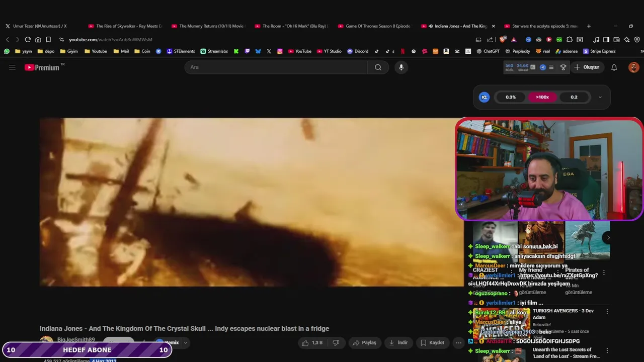Open the yayın bookmarks folder
The height and width of the screenshot is (362, 644).
pyautogui.click(x=23, y=51)
